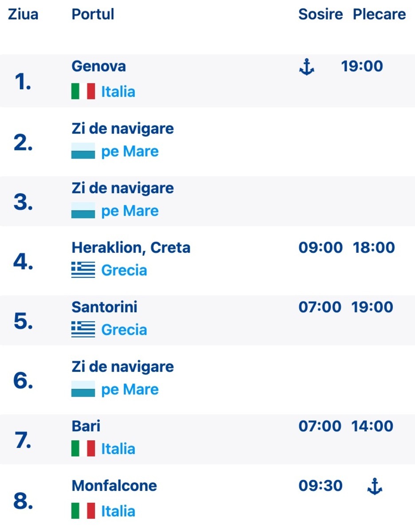This screenshot has width=415, height=532.
Task: Open the Italia link under Genova
Action: [118, 92]
